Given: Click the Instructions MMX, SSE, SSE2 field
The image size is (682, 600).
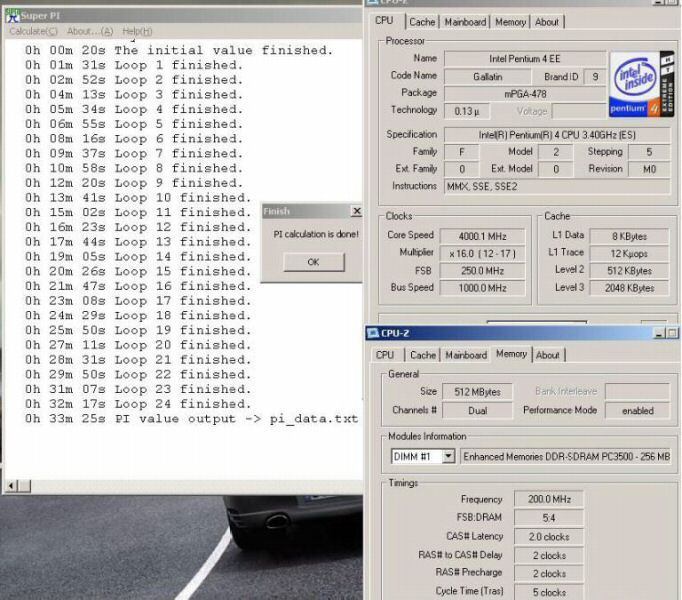Looking at the screenshot, I should point(557,187).
